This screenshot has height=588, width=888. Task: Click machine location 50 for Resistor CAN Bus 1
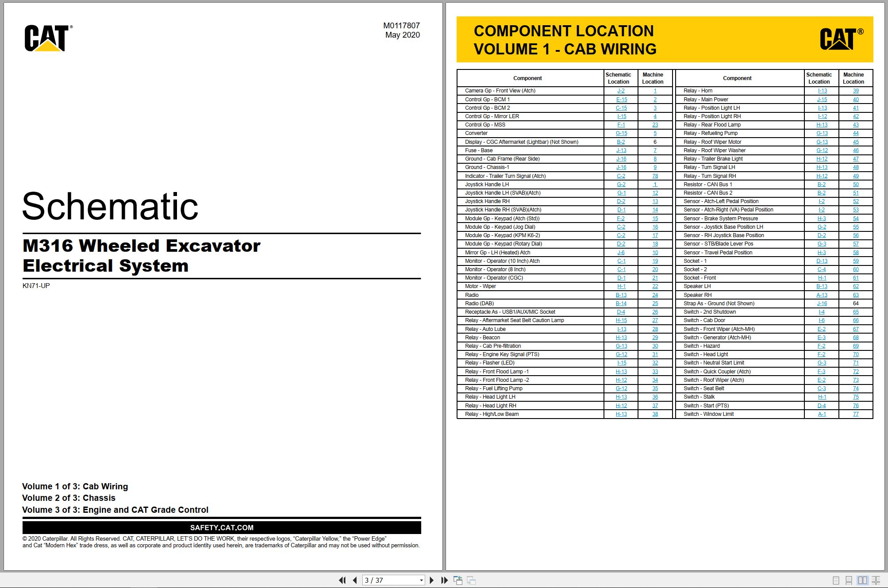pyautogui.click(x=856, y=184)
